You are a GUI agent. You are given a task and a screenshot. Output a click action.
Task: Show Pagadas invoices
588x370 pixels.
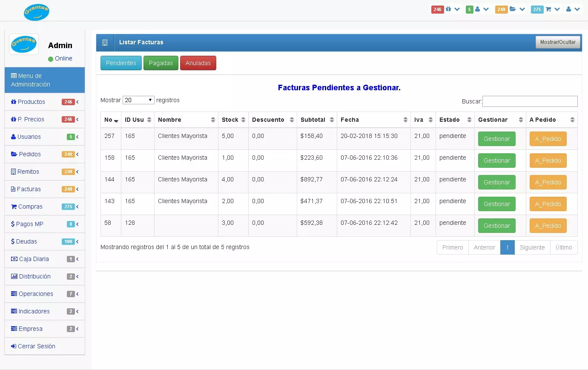(161, 63)
